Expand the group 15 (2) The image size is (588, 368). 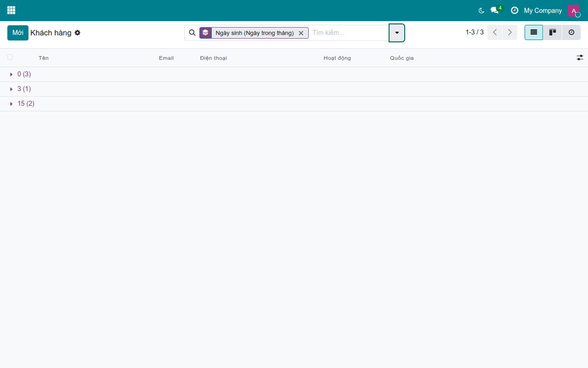click(x=22, y=103)
